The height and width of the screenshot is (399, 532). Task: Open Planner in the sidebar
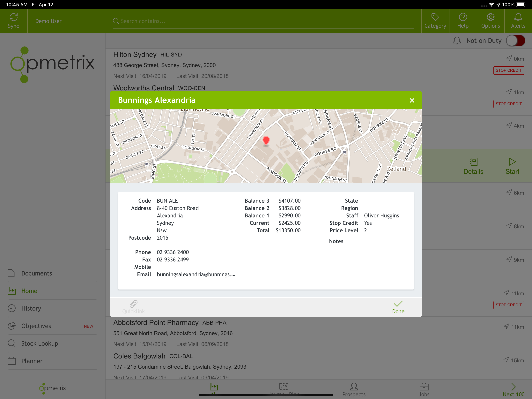(52, 361)
